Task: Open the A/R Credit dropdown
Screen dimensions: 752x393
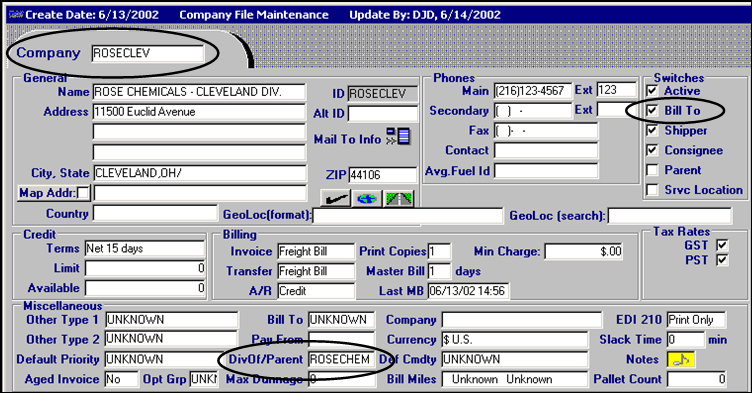Action: 316,291
